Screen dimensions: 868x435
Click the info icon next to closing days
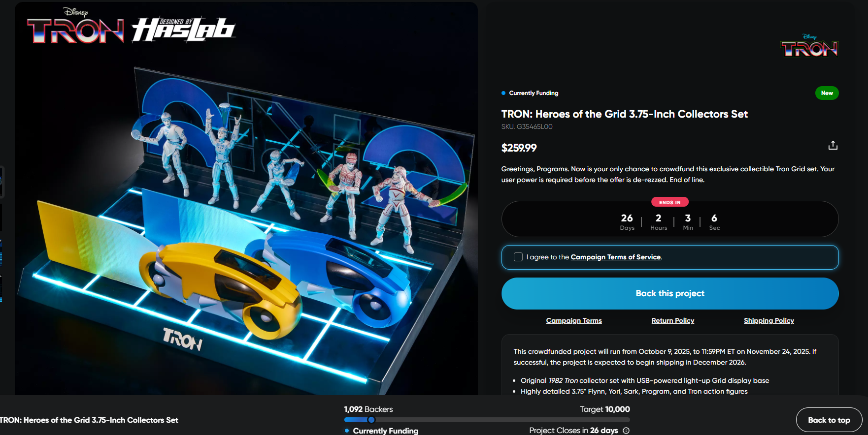tap(626, 431)
